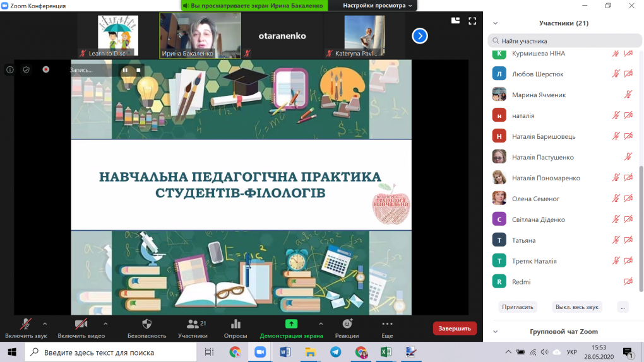The width and height of the screenshot is (644, 362).
Task: Show next video thumbnails with blue arrow
Action: click(420, 36)
